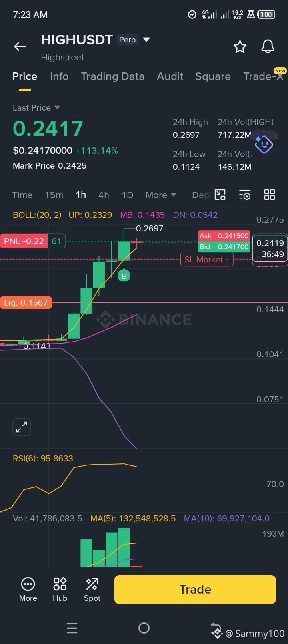Tap the back arrow icon
This screenshot has width=288, height=644.
[x=20, y=46]
